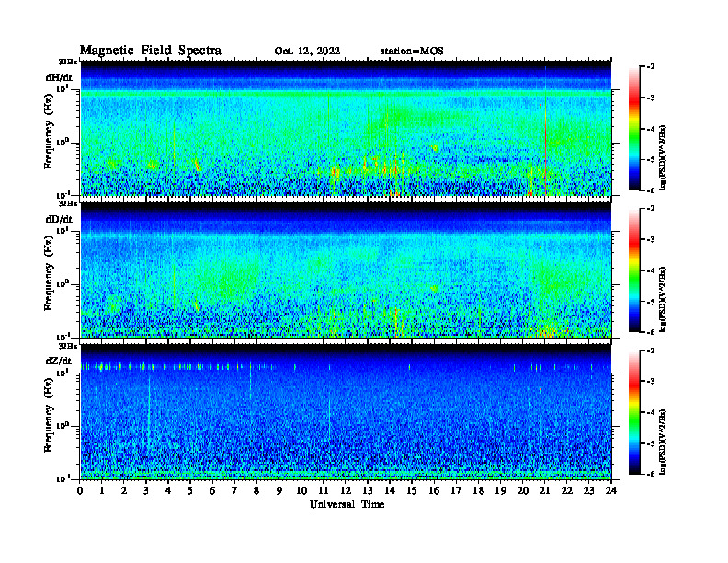728x563 pixels.
Task: Click hour tick label '20' on time axis
Action: click(x=523, y=490)
